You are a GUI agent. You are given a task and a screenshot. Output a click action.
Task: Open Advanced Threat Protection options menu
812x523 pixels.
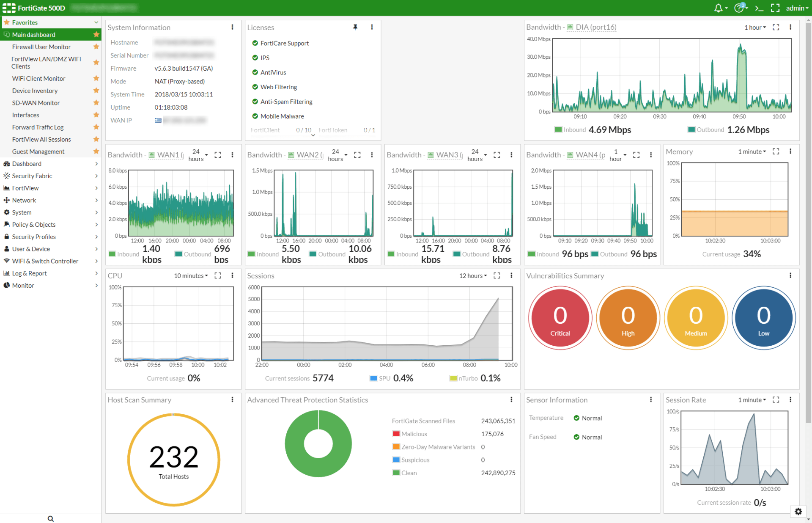point(511,400)
